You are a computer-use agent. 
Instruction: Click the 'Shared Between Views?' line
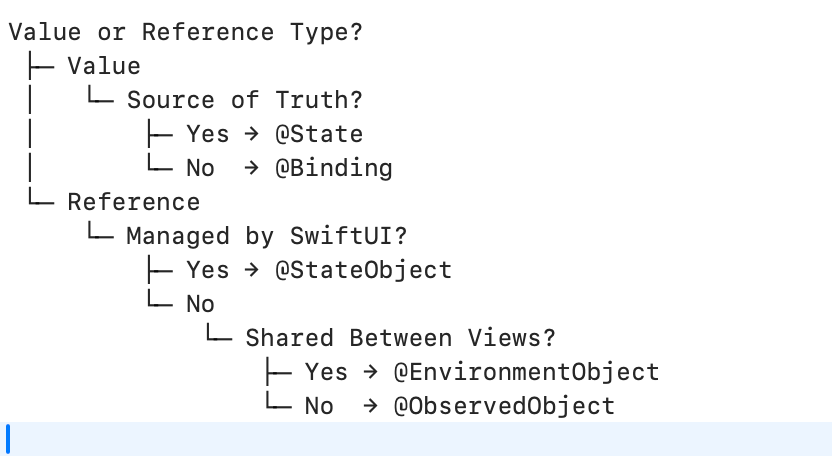(401, 338)
